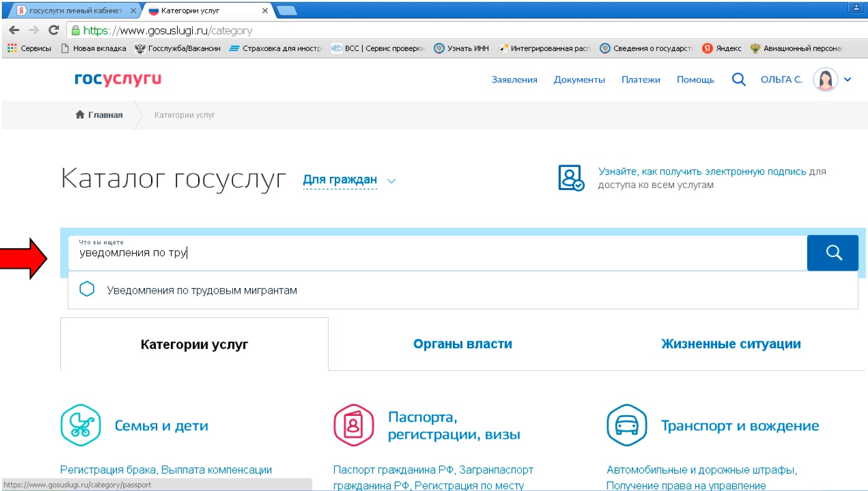This screenshot has width=868, height=491.
Task: Open the Сведения о государст bookmark
Action: [646, 48]
